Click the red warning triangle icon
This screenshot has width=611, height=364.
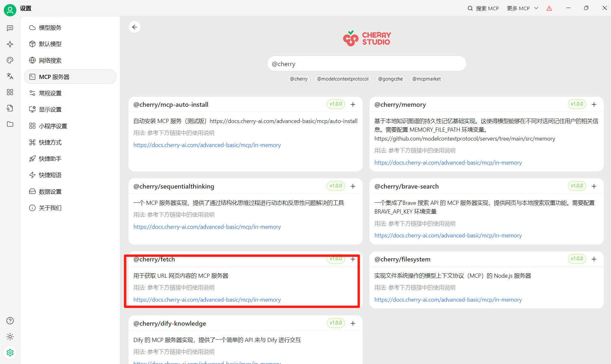pos(549,9)
